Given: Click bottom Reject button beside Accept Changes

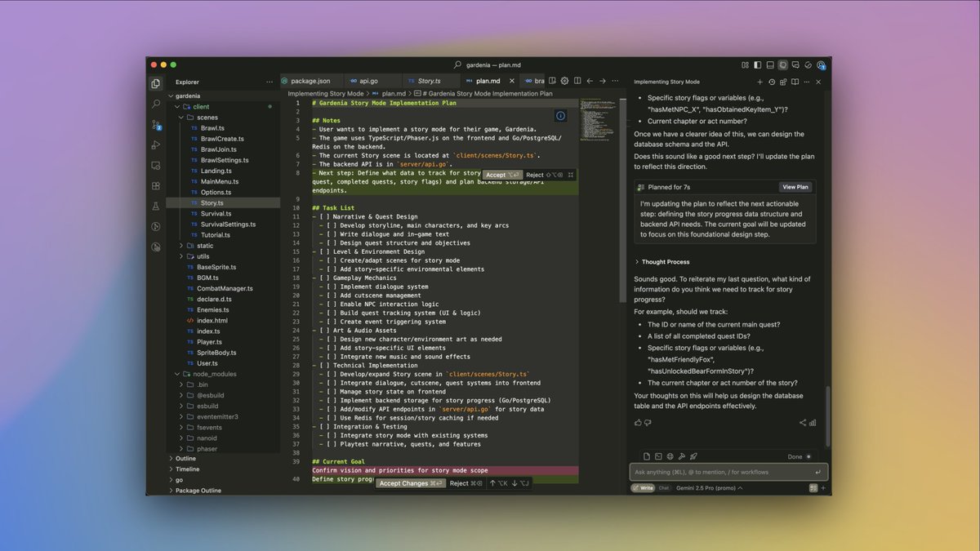Looking at the screenshot, I should pyautogui.click(x=465, y=483).
